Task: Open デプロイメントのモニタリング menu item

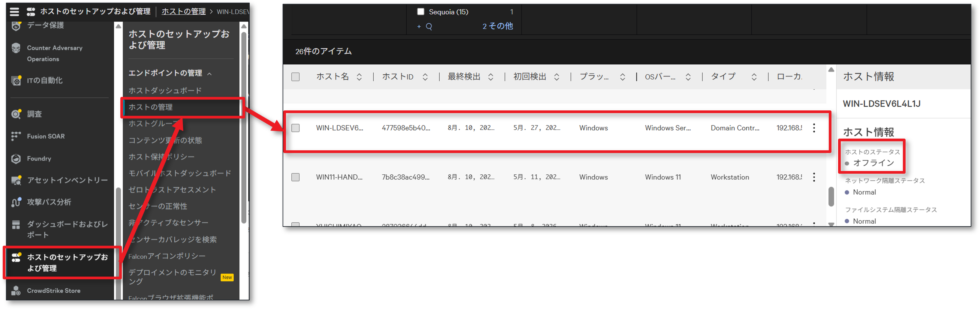Action: (x=172, y=277)
